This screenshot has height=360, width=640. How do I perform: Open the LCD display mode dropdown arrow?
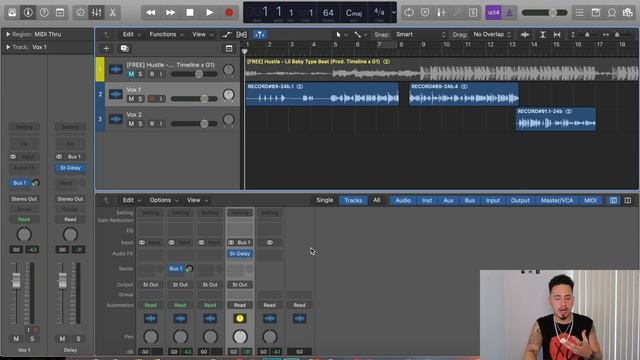[x=393, y=13]
